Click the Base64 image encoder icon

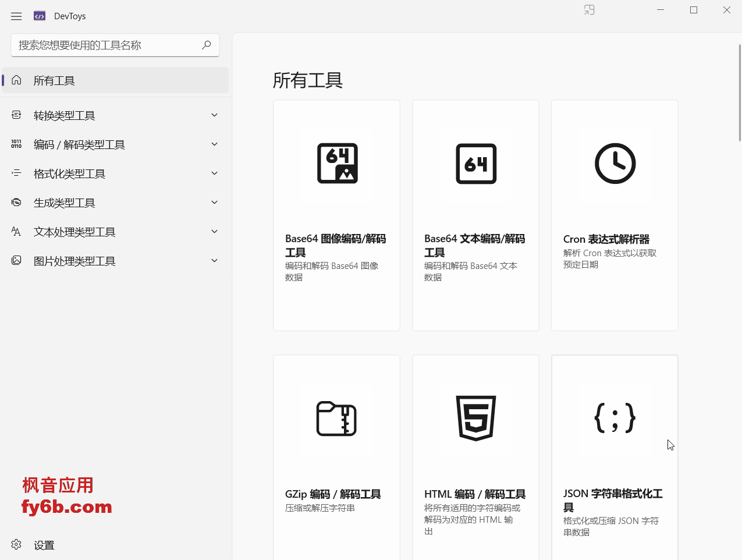337,164
